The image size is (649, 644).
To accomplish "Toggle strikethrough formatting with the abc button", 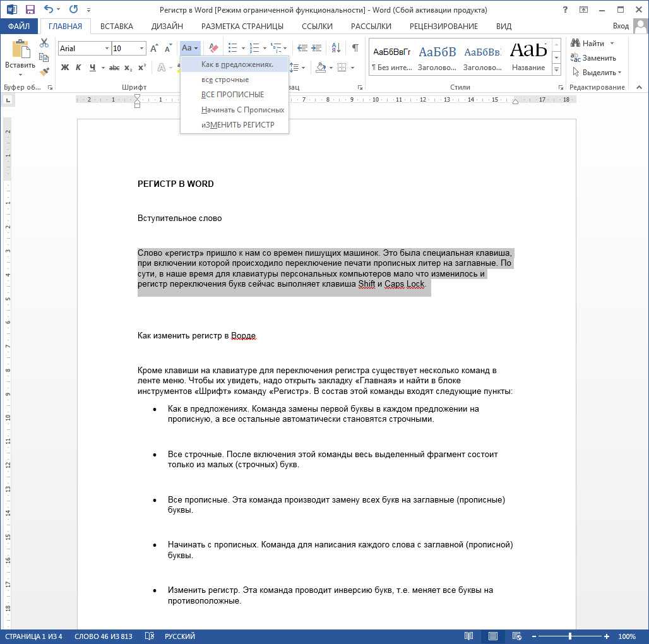I will tap(114, 68).
